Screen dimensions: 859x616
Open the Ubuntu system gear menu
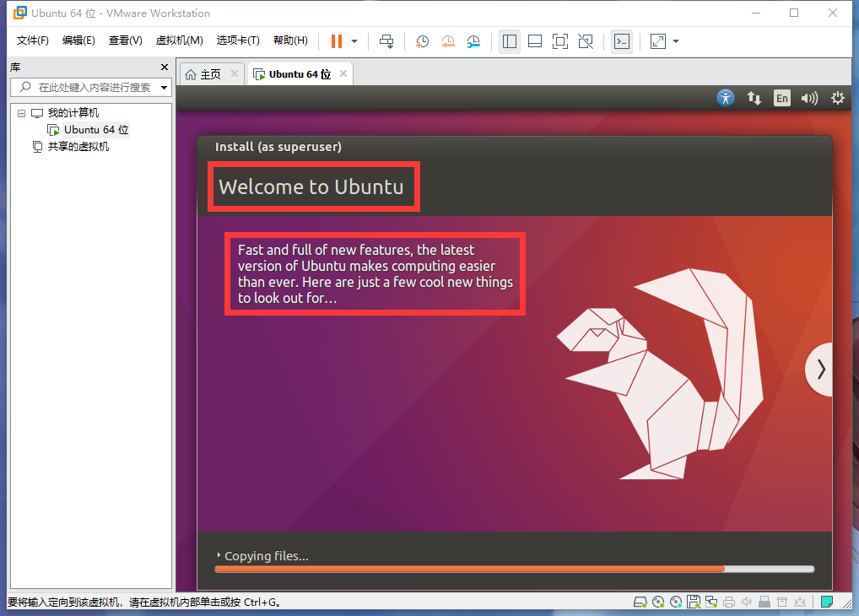tap(838, 98)
